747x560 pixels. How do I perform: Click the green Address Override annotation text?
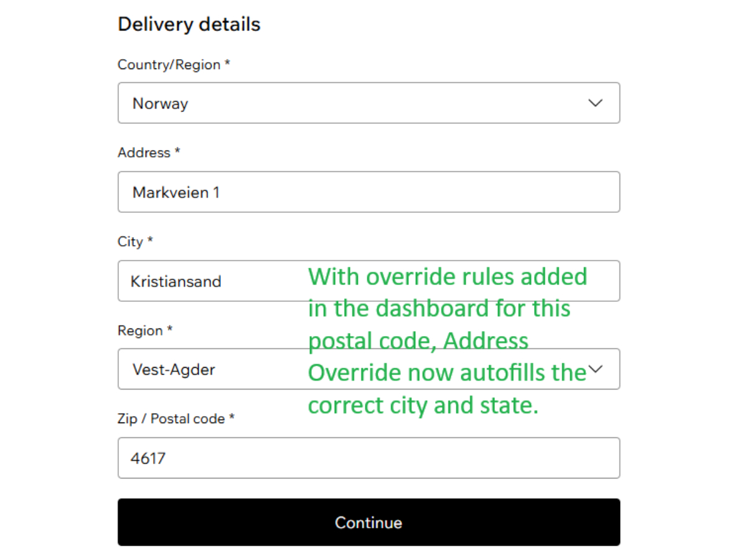pos(447,340)
